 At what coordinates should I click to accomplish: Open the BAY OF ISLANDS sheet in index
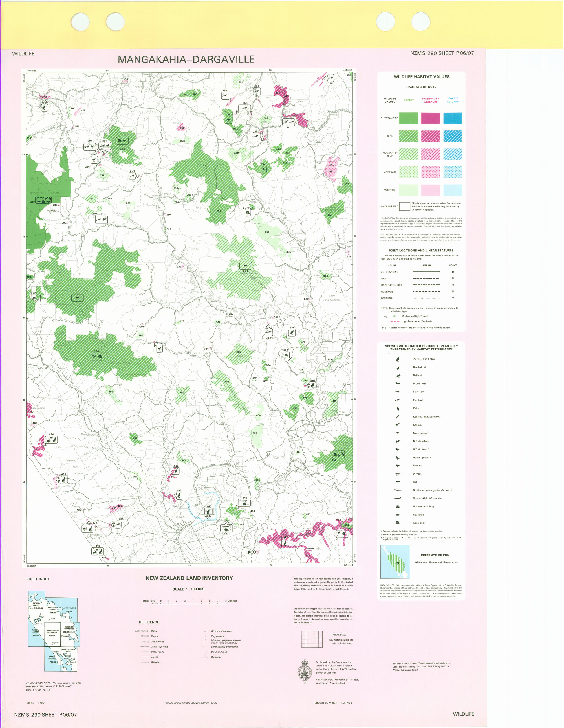click(x=69, y=611)
